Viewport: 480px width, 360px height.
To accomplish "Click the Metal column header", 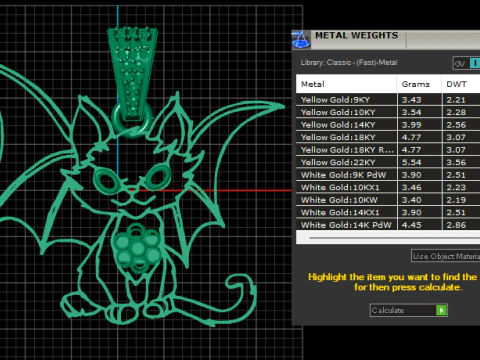I will 346,84.
